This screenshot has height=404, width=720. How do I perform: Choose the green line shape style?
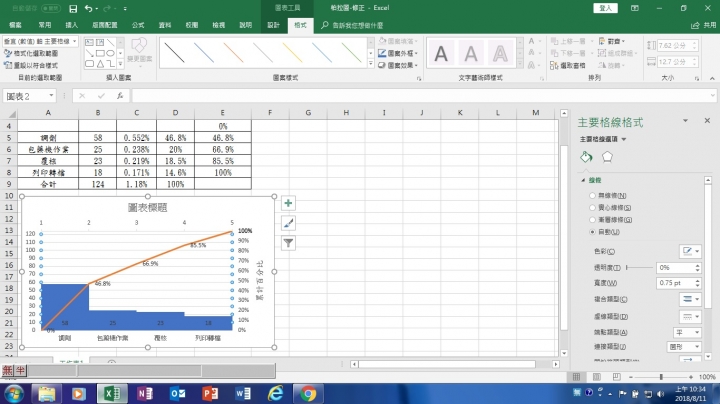[x=351, y=53]
